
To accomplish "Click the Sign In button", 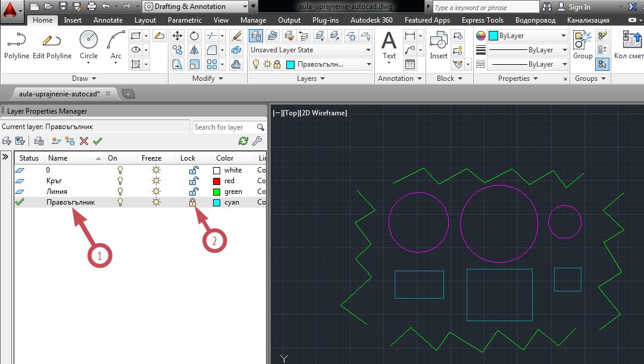I will [x=574, y=7].
